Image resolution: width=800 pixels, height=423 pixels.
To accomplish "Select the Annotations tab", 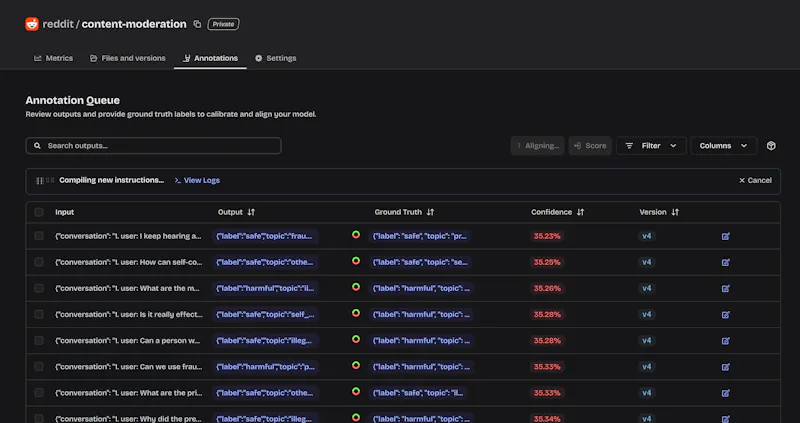I will pyautogui.click(x=210, y=58).
